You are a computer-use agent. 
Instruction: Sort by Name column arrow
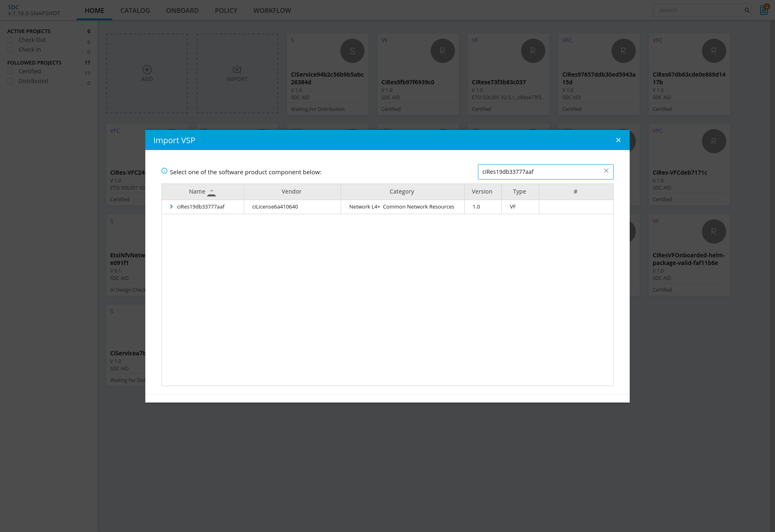[212, 192]
